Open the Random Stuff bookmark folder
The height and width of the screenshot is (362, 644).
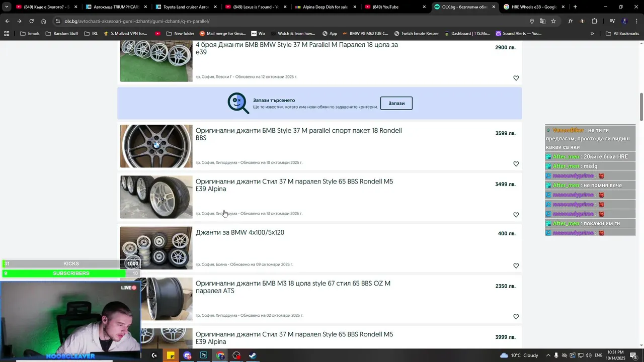62,33
